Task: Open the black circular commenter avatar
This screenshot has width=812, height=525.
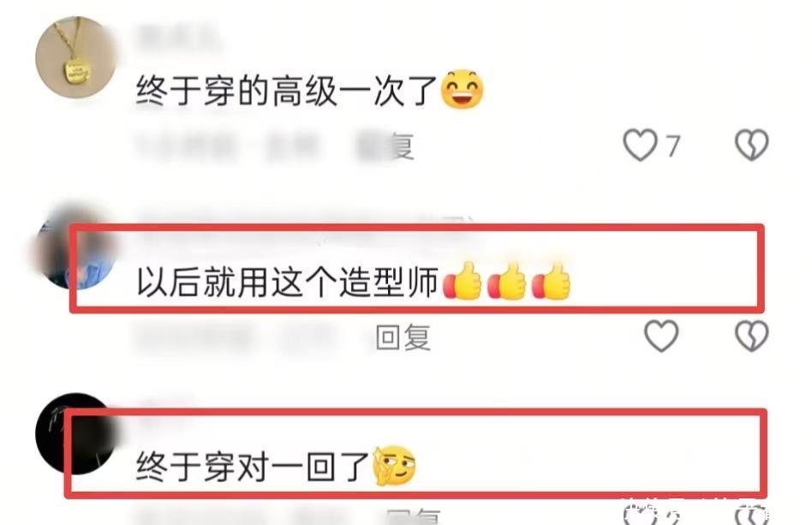Action: pyautogui.click(x=76, y=433)
